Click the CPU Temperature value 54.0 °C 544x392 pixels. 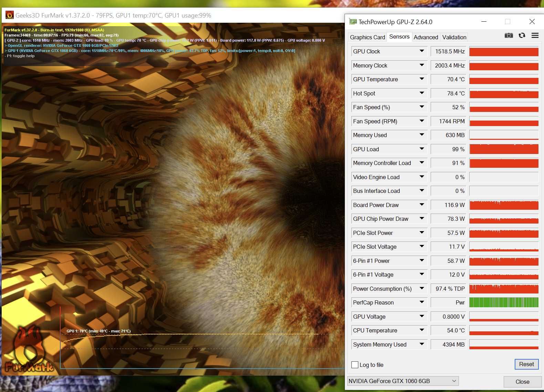[x=448, y=330]
